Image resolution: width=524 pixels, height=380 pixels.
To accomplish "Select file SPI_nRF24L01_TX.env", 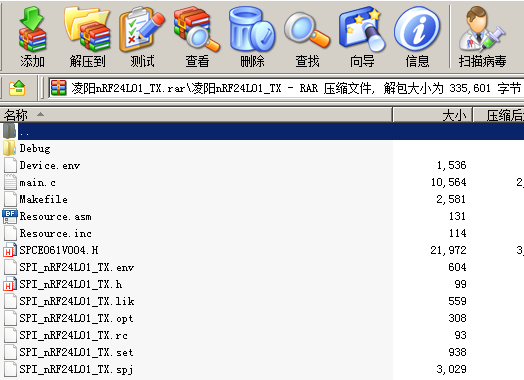I will 77,267.
